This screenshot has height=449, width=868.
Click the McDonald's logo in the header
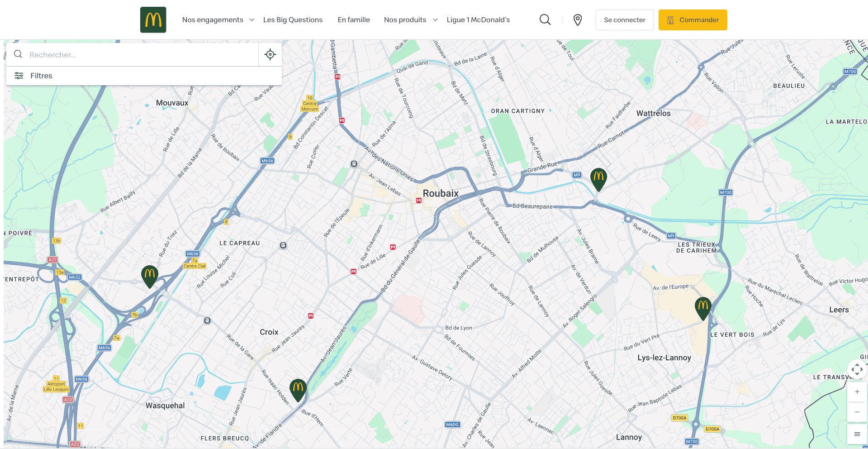(153, 20)
